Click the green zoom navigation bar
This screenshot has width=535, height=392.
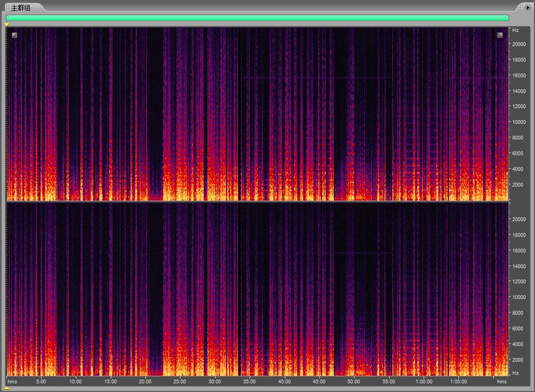pos(257,18)
